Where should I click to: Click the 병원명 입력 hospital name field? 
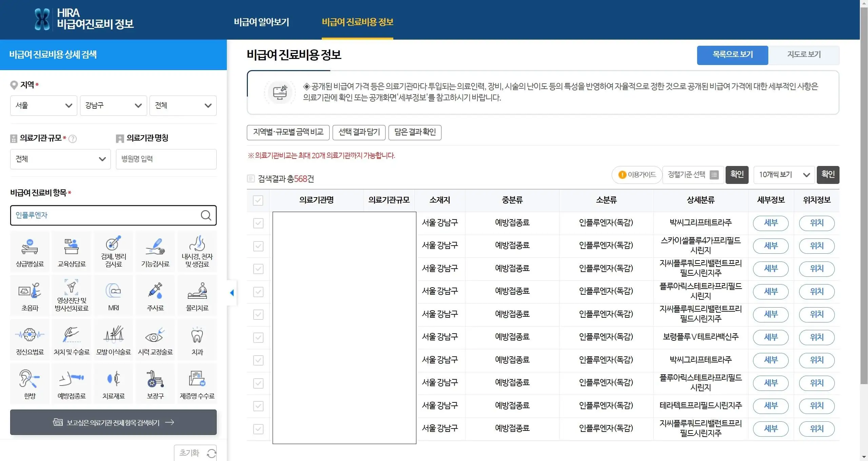[166, 159]
